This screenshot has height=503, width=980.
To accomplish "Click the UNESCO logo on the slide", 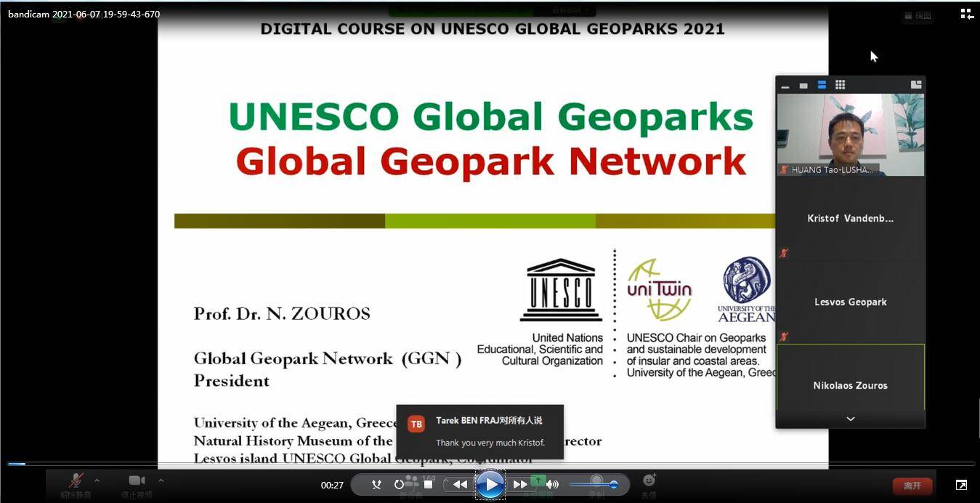I will [x=561, y=290].
